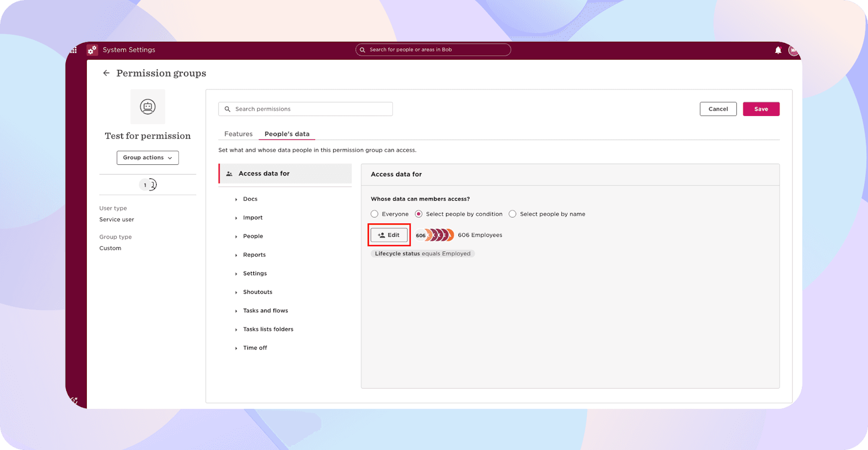The width and height of the screenshot is (868, 450).
Task: Select the Everyone radio option
Action: (374, 214)
